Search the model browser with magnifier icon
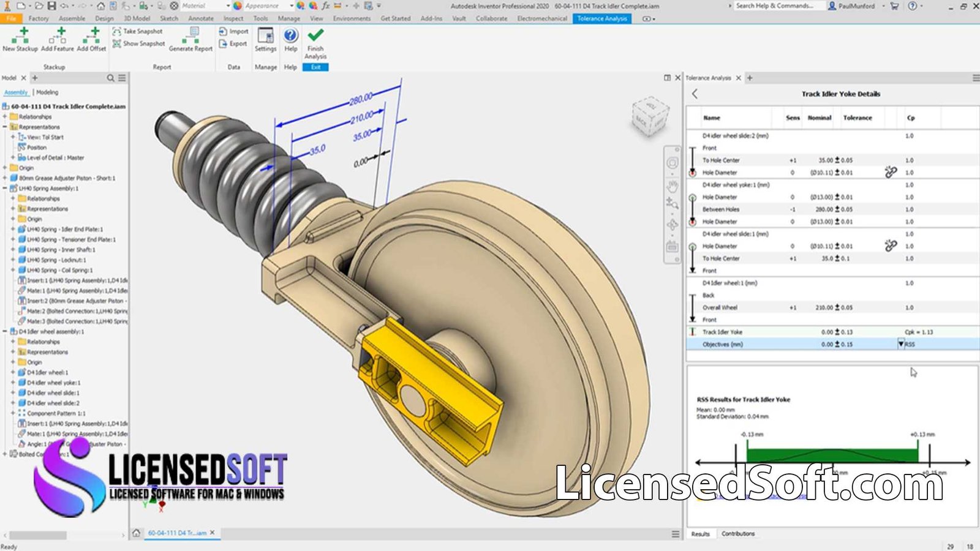Screen dimensions: 980x551 tap(110, 78)
